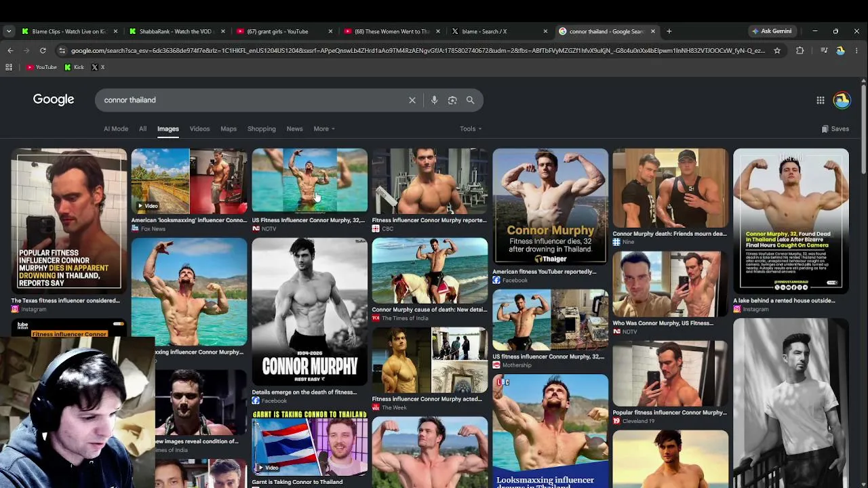This screenshot has height=488, width=868.
Task: Close the Blame Clips tab
Action: click(x=115, y=31)
